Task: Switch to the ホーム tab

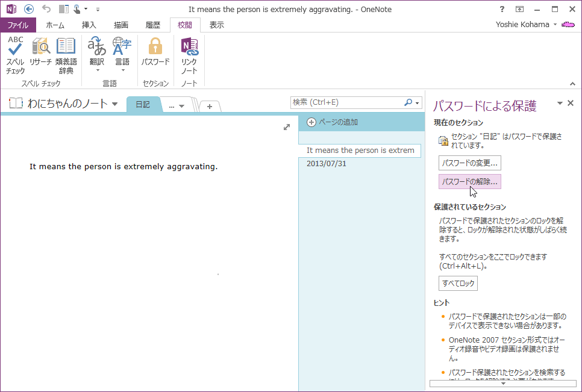Action: tap(55, 25)
